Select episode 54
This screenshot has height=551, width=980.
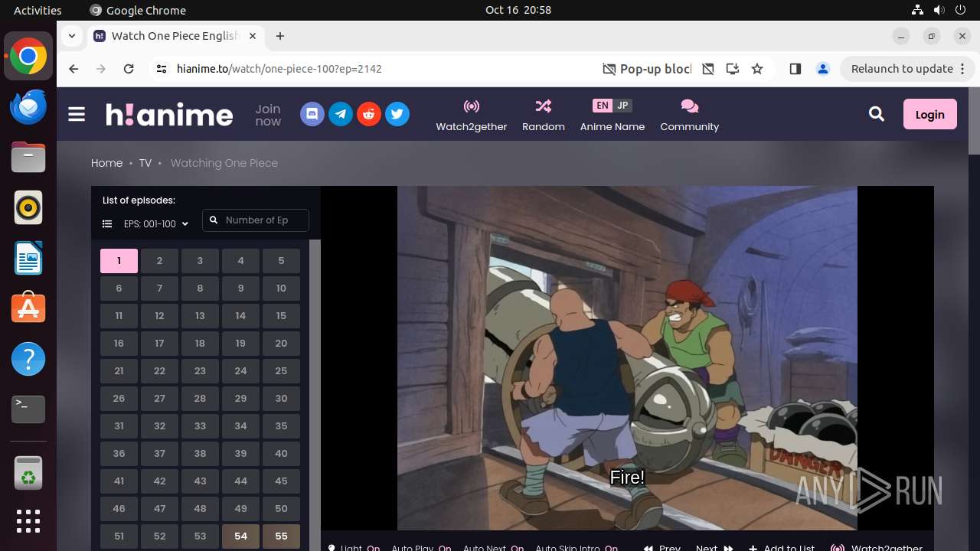point(240,536)
